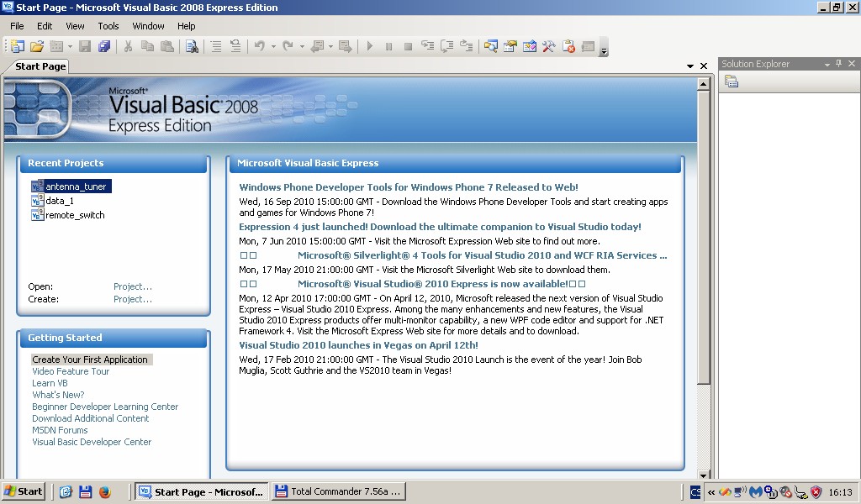The width and height of the screenshot is (861, 504).
Task: Open the Tools menu
Action: click(x=108, y=26)
